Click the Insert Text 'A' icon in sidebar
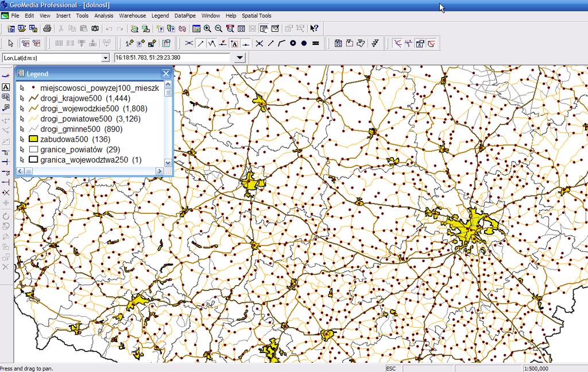588x372 pixels. tap(6, 87)
